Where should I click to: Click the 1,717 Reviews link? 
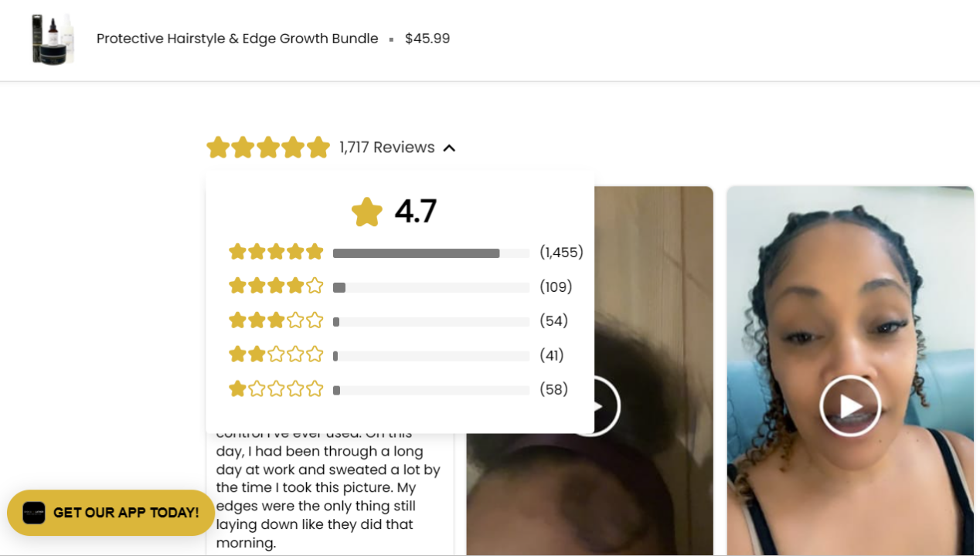(x=387, y=147)
